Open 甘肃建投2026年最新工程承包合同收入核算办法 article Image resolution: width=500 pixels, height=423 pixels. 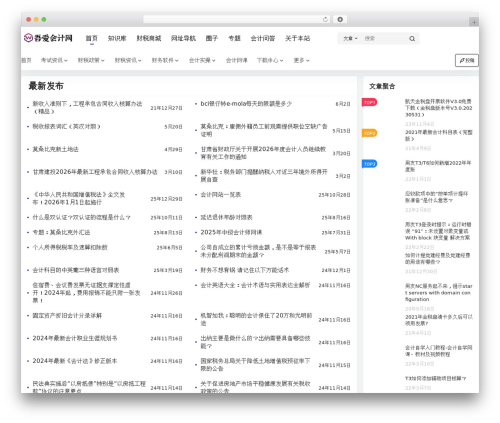click(95, 172)
